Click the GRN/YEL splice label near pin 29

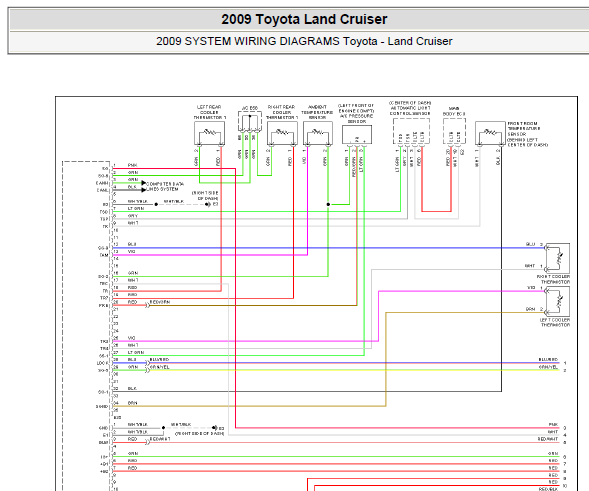159,367
